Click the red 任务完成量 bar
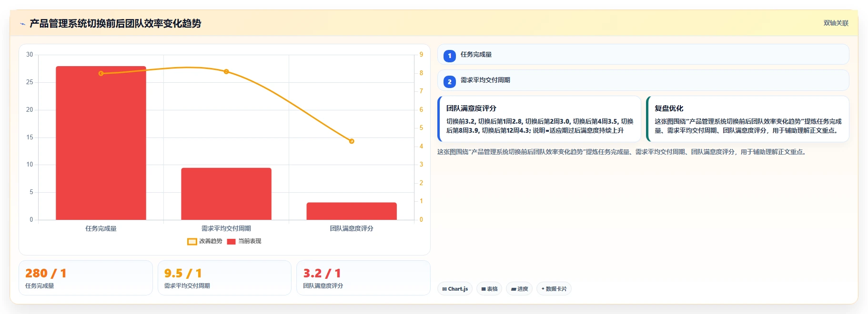The width and height of the screenshot is (868, 314). click(x=101, y=143)
